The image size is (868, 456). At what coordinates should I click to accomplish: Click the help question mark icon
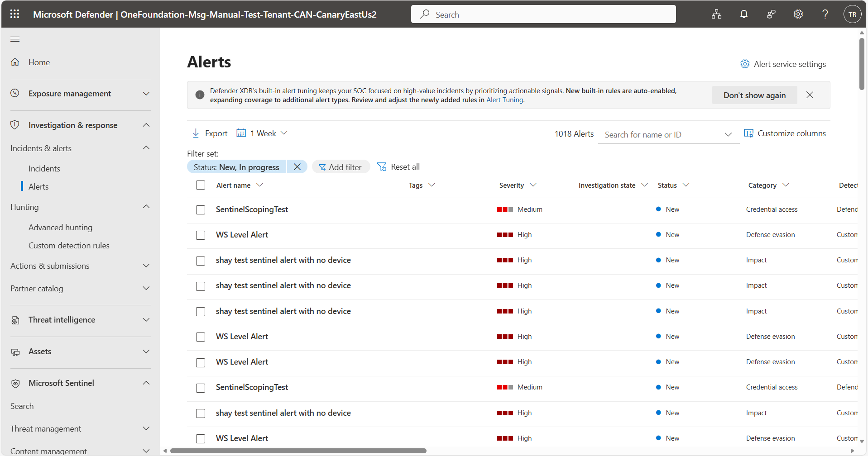coord(825,14)
